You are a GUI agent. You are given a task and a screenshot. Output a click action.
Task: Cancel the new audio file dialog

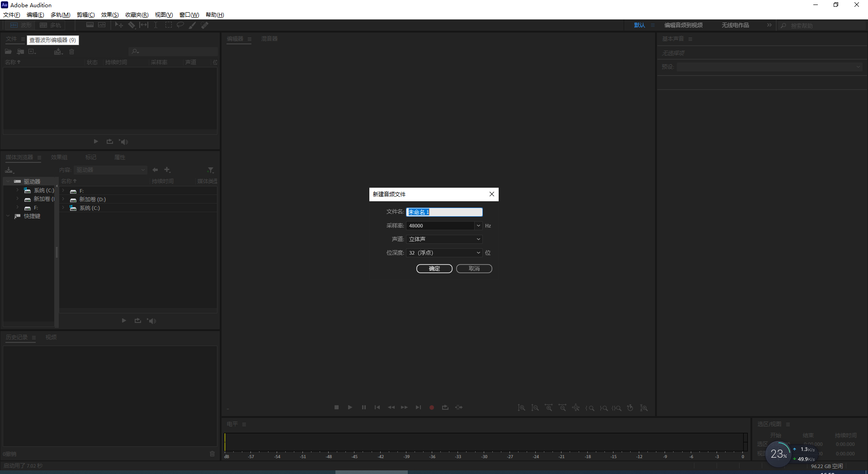click(x=473, y=268)
